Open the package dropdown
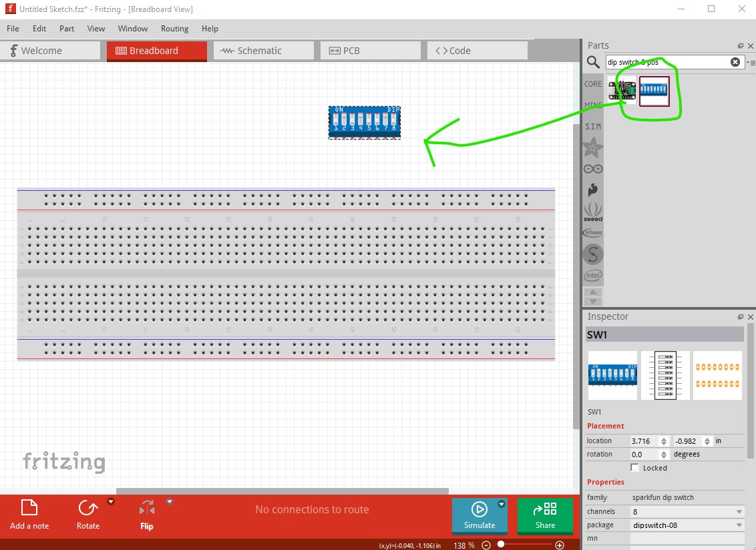The width and height of the screenshot is (756, 550). tap(739, 525)
